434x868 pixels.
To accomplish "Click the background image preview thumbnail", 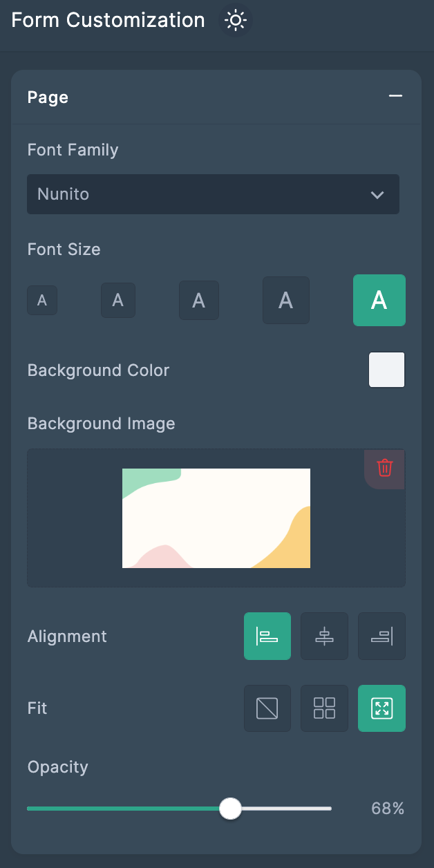I will click(x=216, y=518).
